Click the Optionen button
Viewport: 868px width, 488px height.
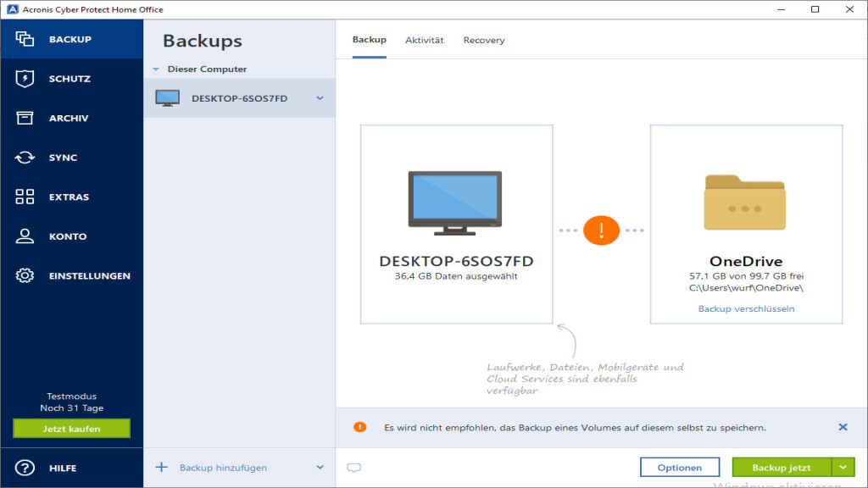point(680,467)
